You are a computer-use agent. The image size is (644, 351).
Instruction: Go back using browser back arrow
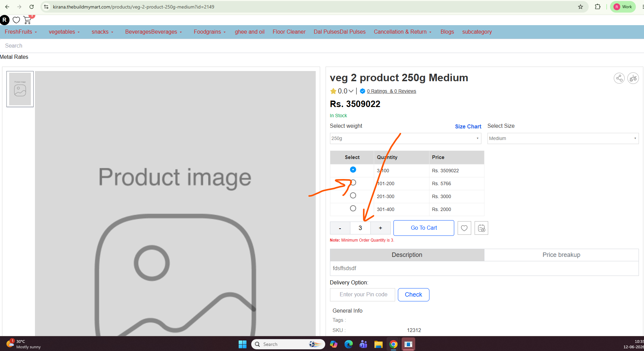(x=7, y=7)
